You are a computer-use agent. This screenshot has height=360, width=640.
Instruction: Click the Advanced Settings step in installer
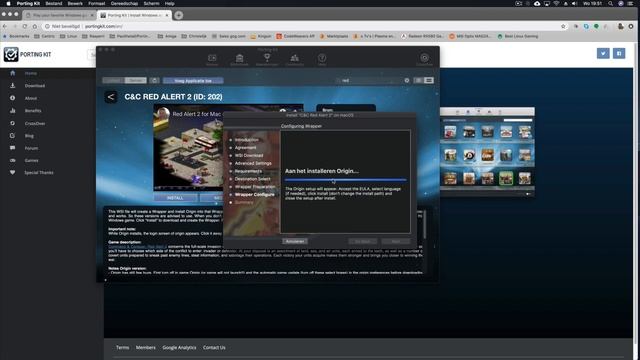253,163
